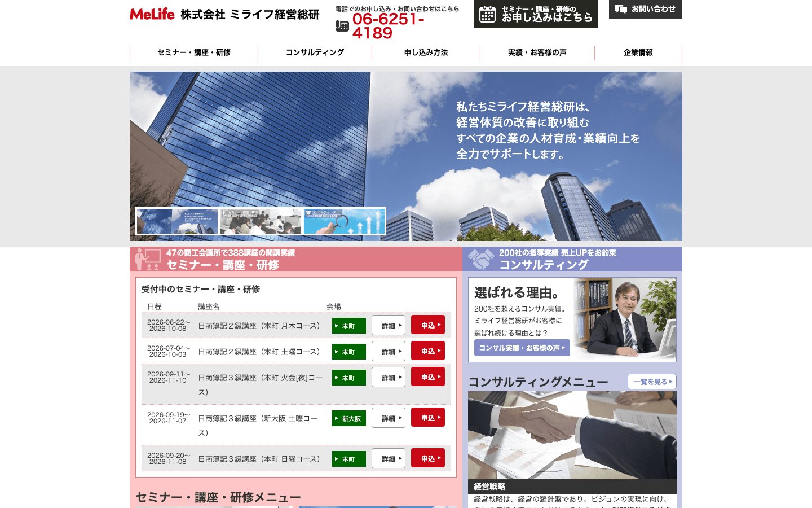
Task: Click the 一覧を見る button
Action: click(x=652, y=382)
